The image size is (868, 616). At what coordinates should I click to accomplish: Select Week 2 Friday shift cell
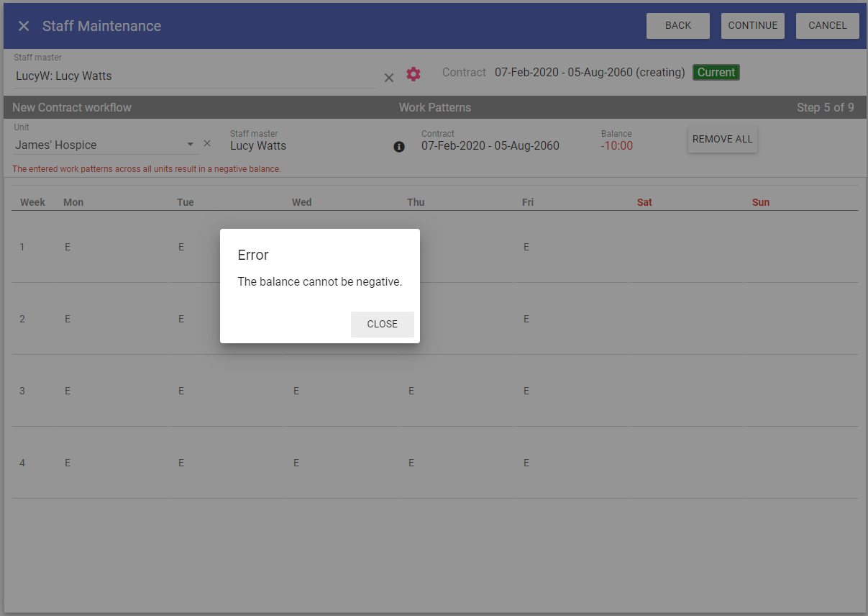[x=526, y=319]
